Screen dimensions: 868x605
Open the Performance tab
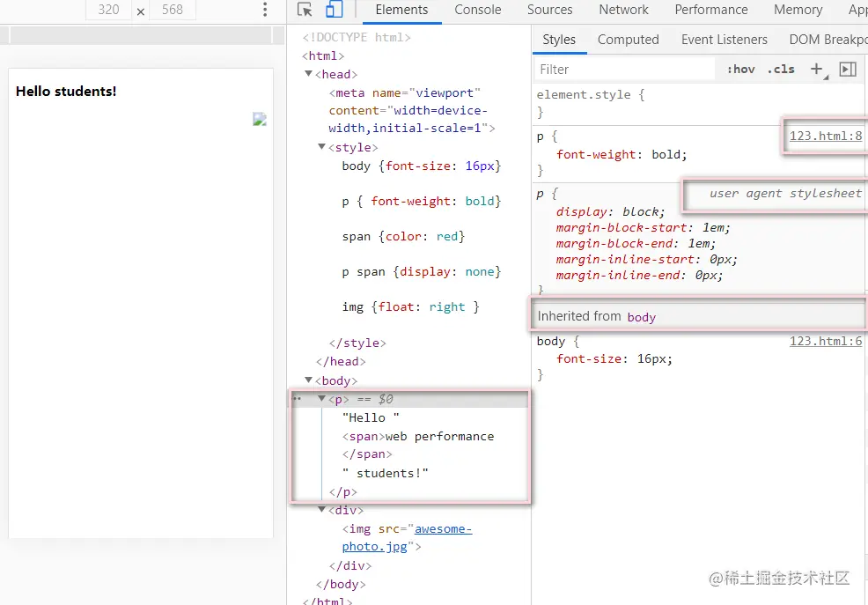click(710, 10)
